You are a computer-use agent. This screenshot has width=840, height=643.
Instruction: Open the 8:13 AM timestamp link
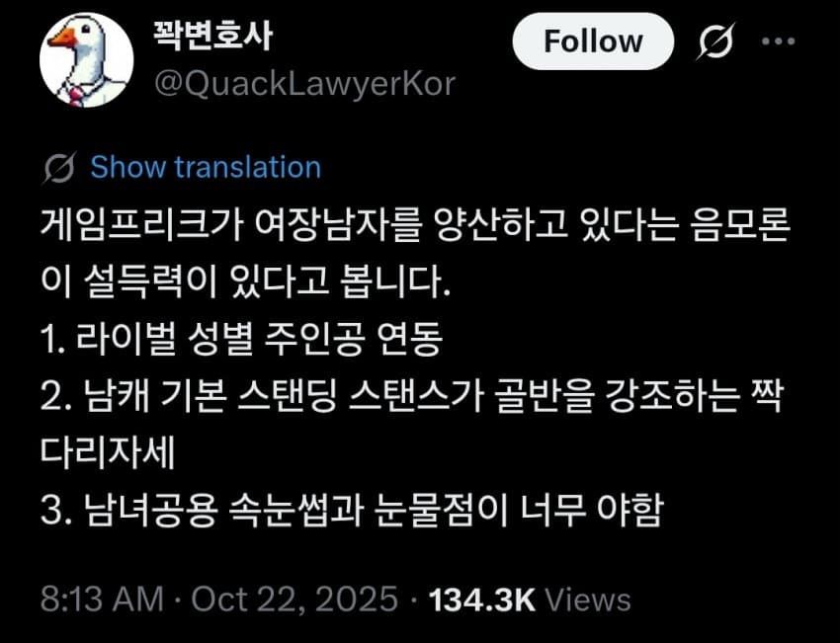tap(102, 599)
